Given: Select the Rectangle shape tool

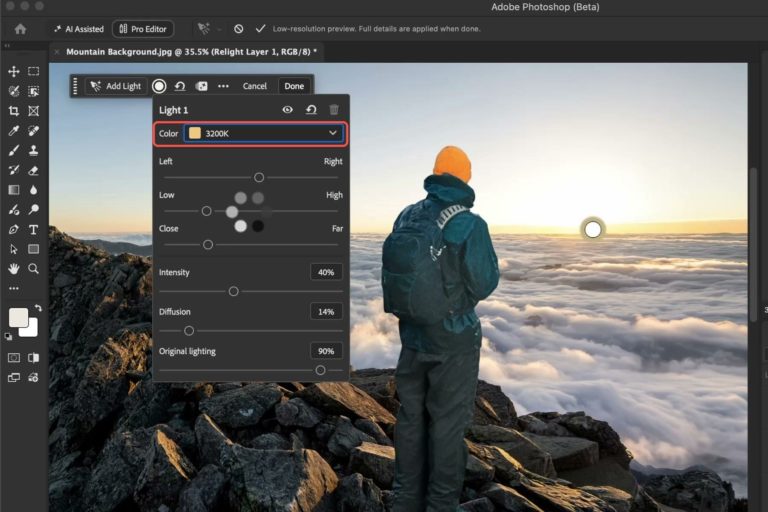Looking at the screenshot, I should point(33,249).
